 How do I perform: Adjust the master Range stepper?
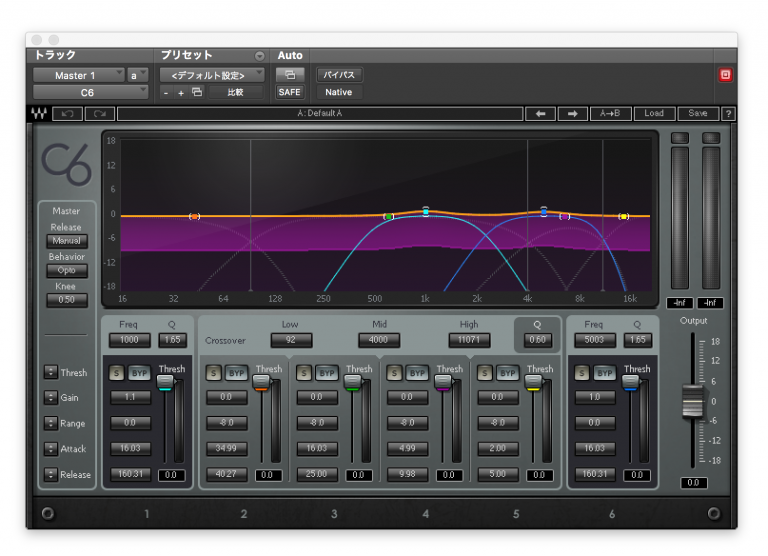(x=51, y=423)
